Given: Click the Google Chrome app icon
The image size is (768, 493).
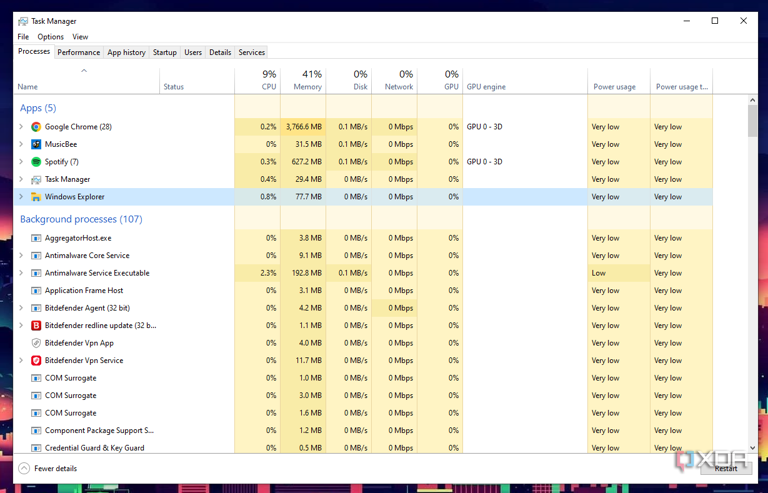Looking at the screenshot, I should (36, 127).
